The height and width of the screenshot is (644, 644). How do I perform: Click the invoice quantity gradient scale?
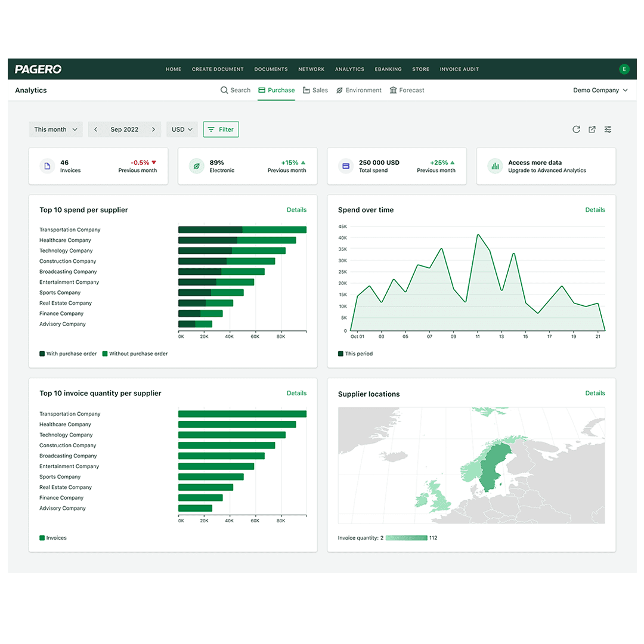click(407, 538)
